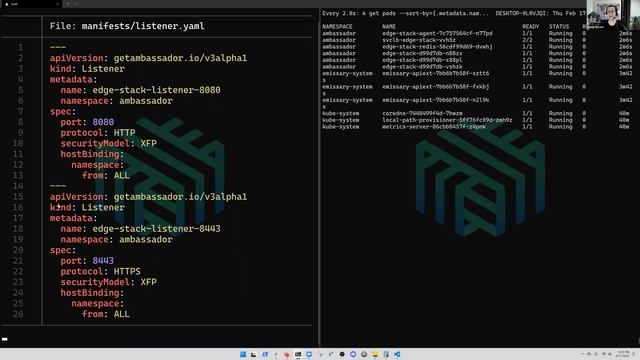
Task: Open the terminal profile dropdown arrow
Action: [76, 4]
